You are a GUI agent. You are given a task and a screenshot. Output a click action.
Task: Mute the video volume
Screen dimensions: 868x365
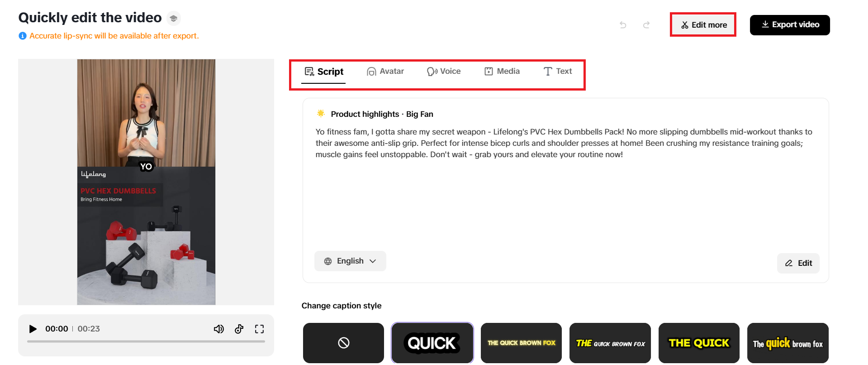click(218, 329)
